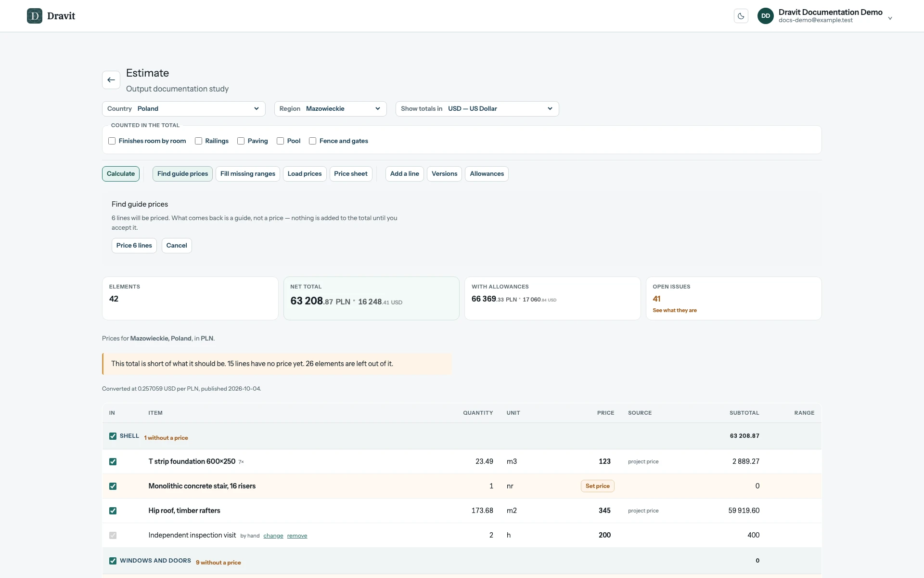Click '9 without a price' label
The image size is (924, 578).
218,563
